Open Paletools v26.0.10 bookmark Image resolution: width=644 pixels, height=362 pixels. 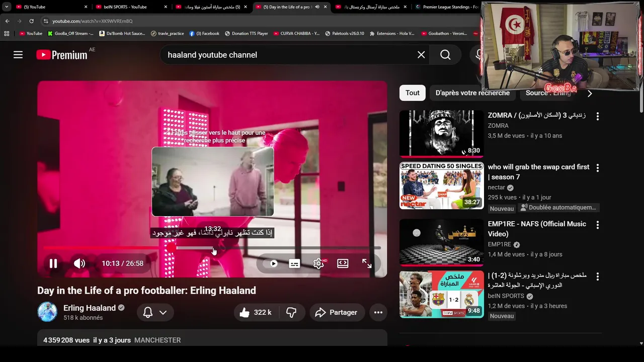click(x=345, y=34)
